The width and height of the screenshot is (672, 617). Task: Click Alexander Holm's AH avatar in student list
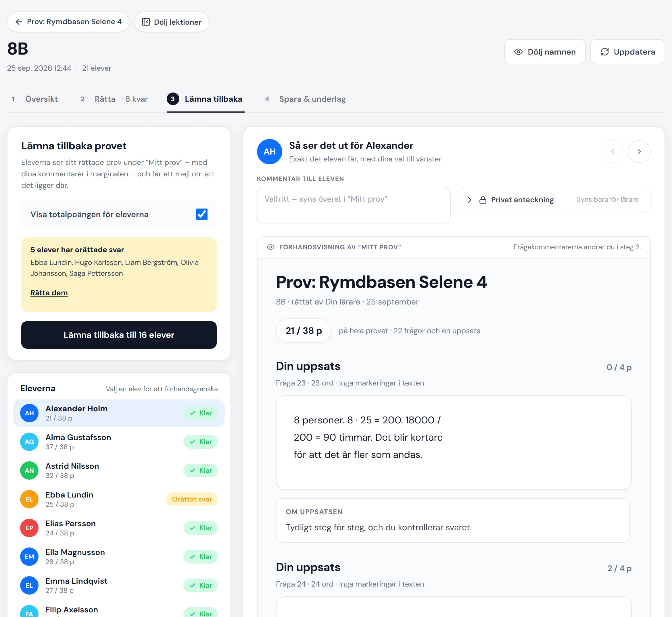[x=29, y=413]
